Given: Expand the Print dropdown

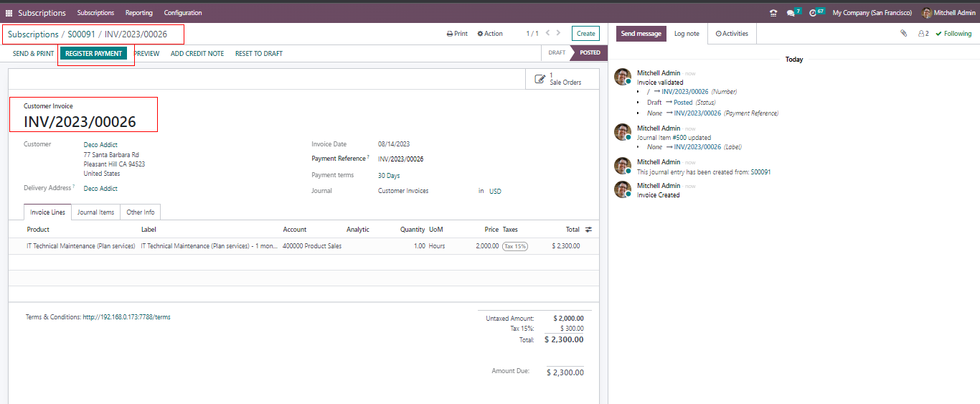Looking at the screenshot, I should (457, 34).
